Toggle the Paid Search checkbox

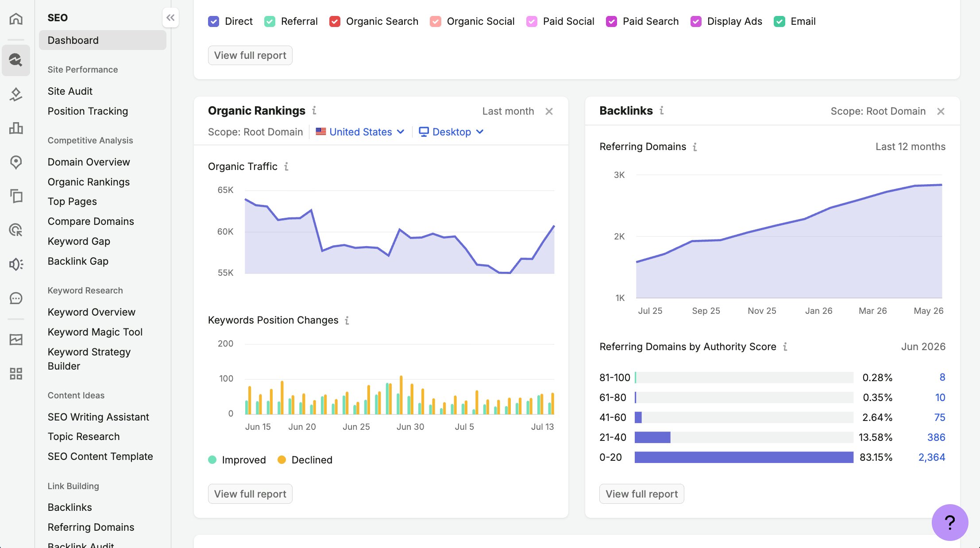[x=611, y=21]
